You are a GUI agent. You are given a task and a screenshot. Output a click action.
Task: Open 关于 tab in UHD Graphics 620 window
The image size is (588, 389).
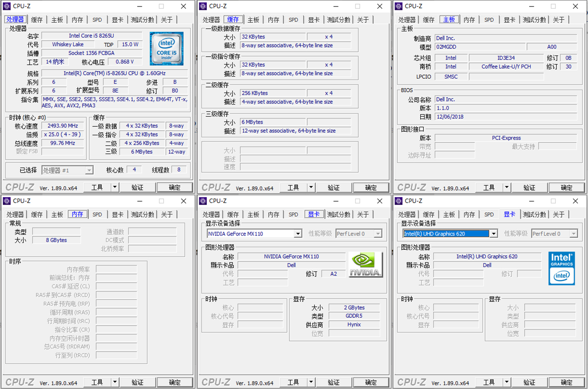(x=559, y=214)
